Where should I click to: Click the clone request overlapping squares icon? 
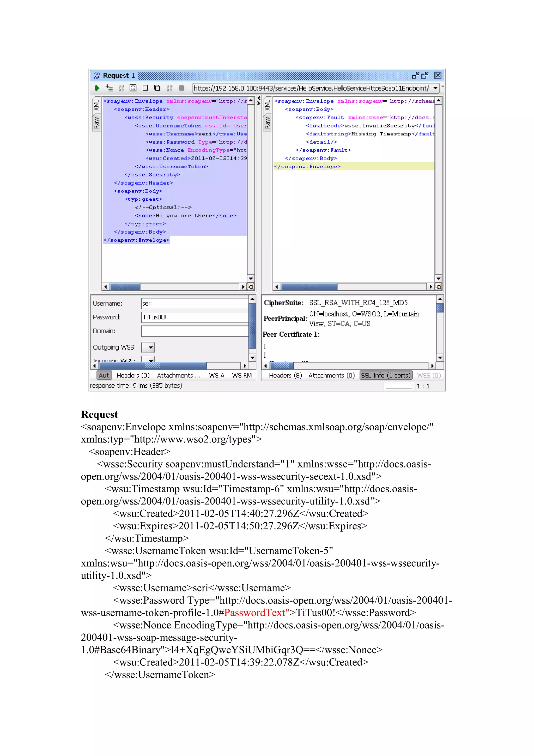pos(157,88)
